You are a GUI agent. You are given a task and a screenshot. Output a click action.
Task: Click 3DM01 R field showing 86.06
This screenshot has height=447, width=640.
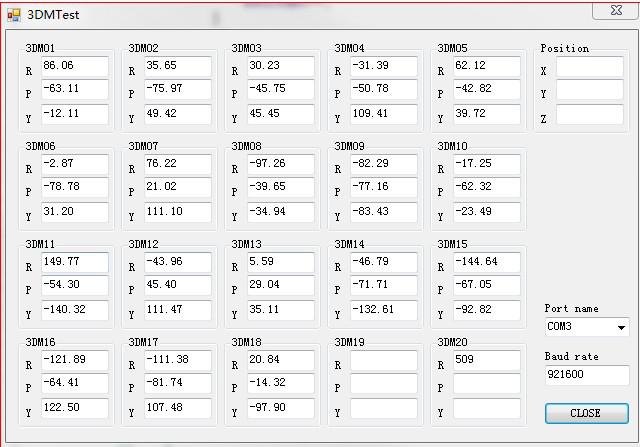tap(75, 67)
